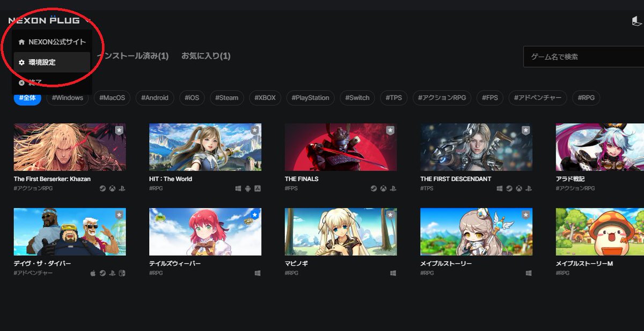The width and height of the screenshot is (644, 331).
Task: Click PlayStation icon under THE FINALS
Action: 393,189
